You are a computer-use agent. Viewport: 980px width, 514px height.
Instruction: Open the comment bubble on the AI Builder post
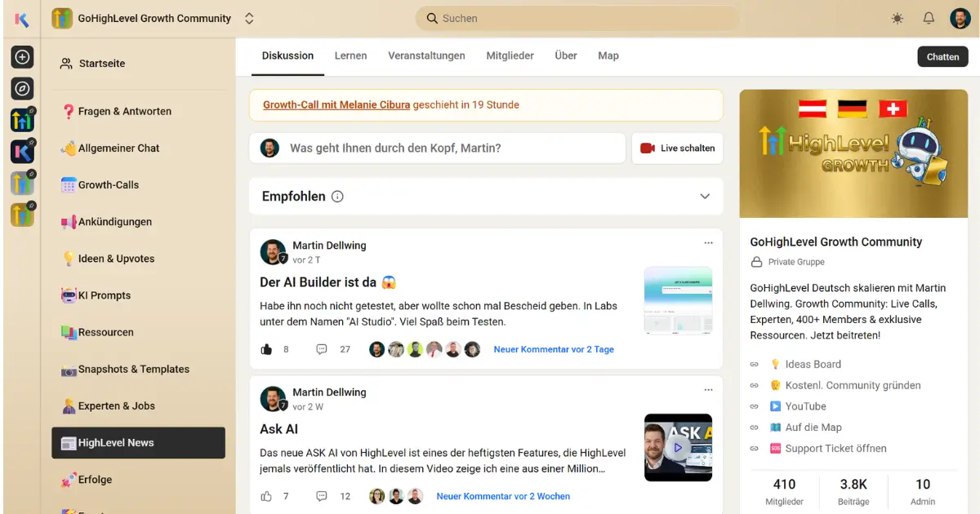[322, 348]
